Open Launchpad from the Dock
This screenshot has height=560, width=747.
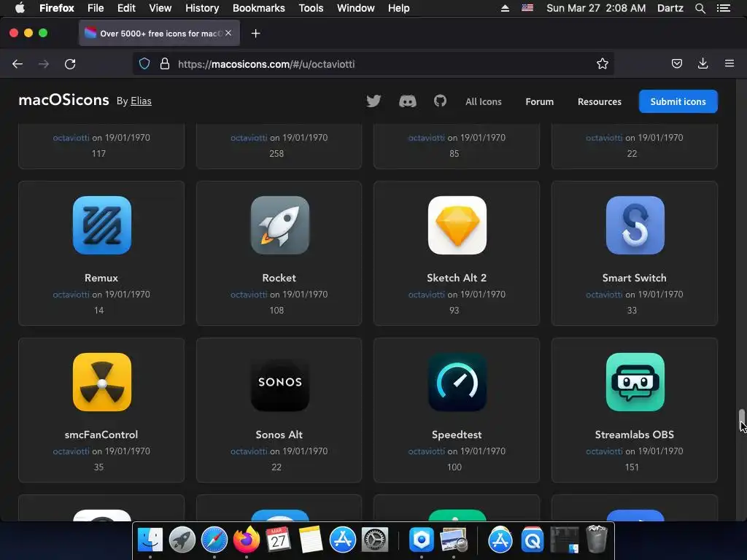pos(182,540)
